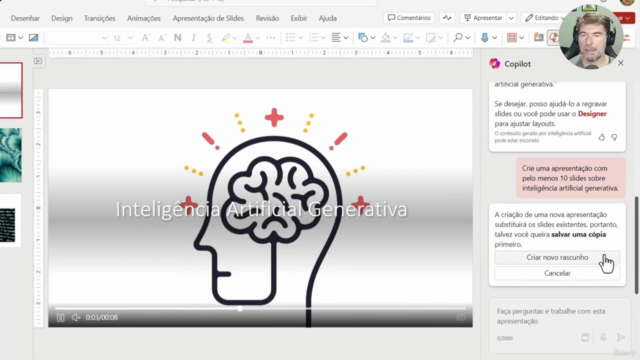
Task: Click the Designer icon in toolbar
Action: 539,38
